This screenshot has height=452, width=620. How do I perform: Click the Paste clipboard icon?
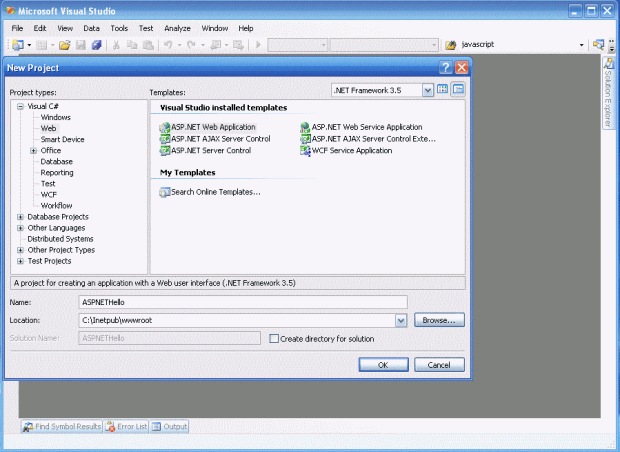point(148,45)
